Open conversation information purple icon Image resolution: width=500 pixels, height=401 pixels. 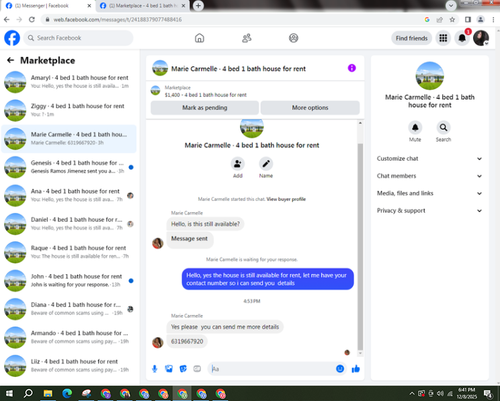352,68
